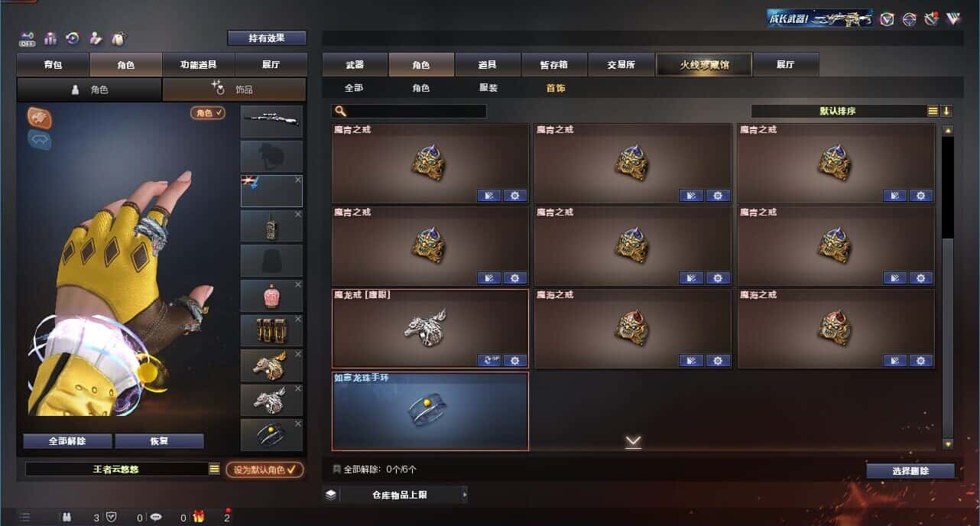
Task: Toggle the 角色 checkmark on preview
Action: 208,112
